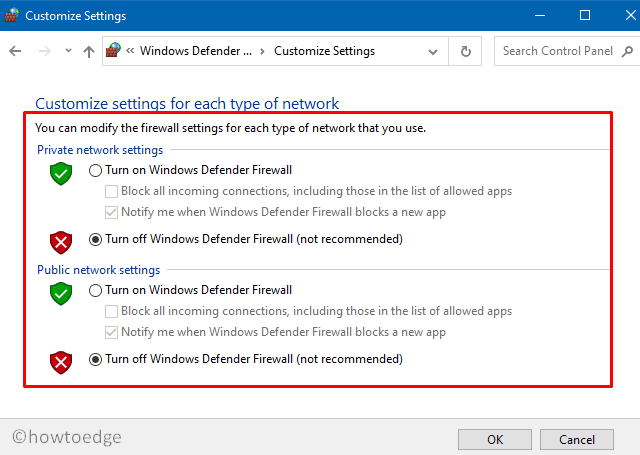Click green shield icon in Public section
This screenshot has height=455, width=640.
click(61, 293)
